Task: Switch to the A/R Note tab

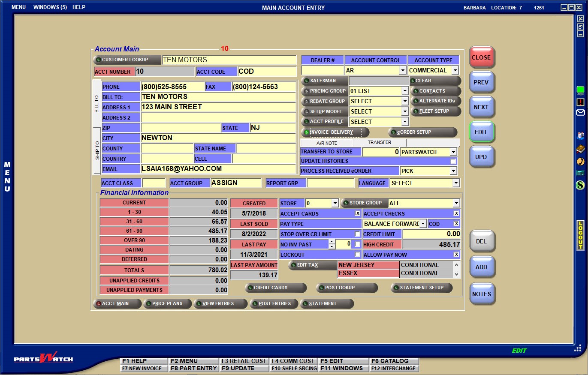Action: (326, 143)
